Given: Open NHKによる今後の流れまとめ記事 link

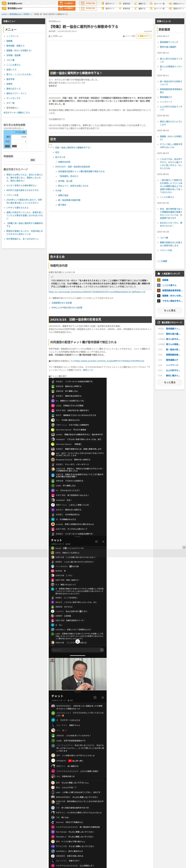Looking at the screenshot, I should click(x=67, y=308).
